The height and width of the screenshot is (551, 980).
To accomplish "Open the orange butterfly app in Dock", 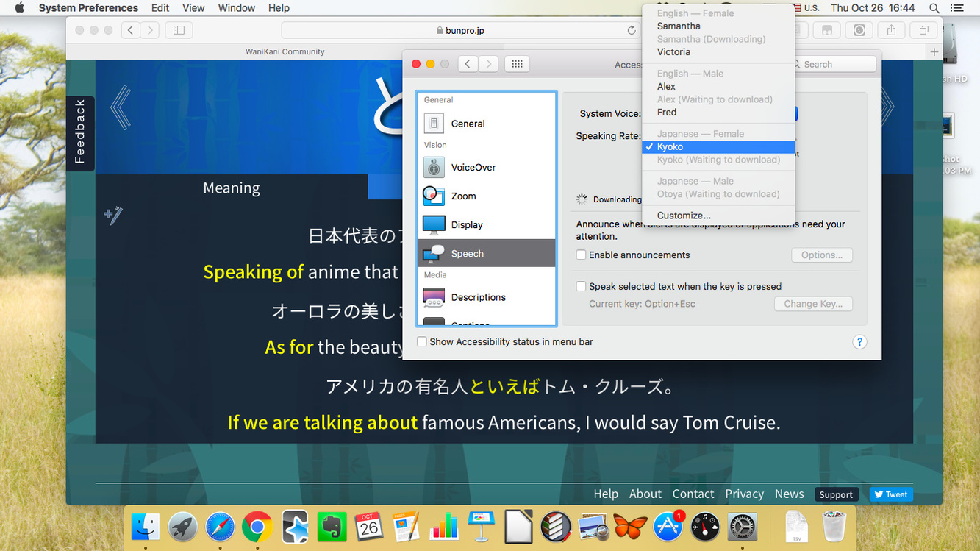I will point(630,527).
